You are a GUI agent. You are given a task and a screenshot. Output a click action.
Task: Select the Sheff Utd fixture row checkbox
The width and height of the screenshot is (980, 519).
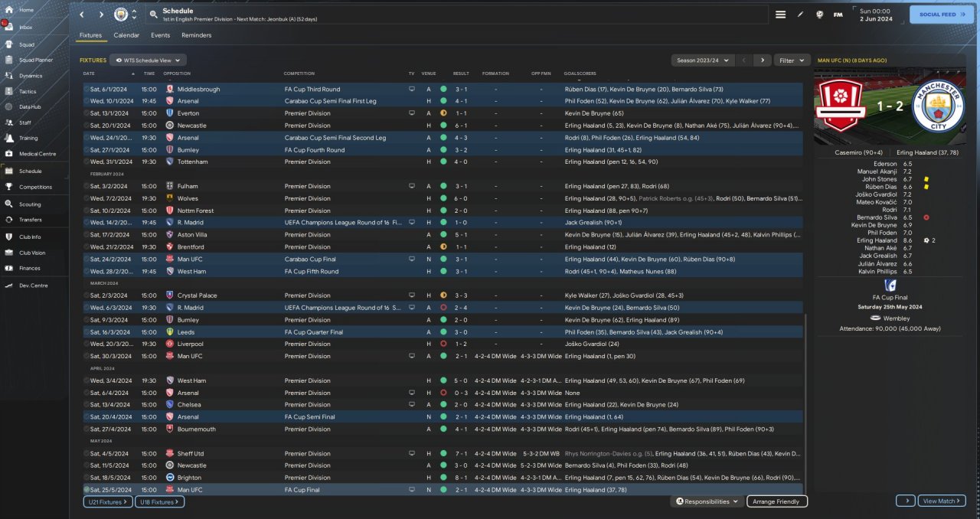click(87, 453)
